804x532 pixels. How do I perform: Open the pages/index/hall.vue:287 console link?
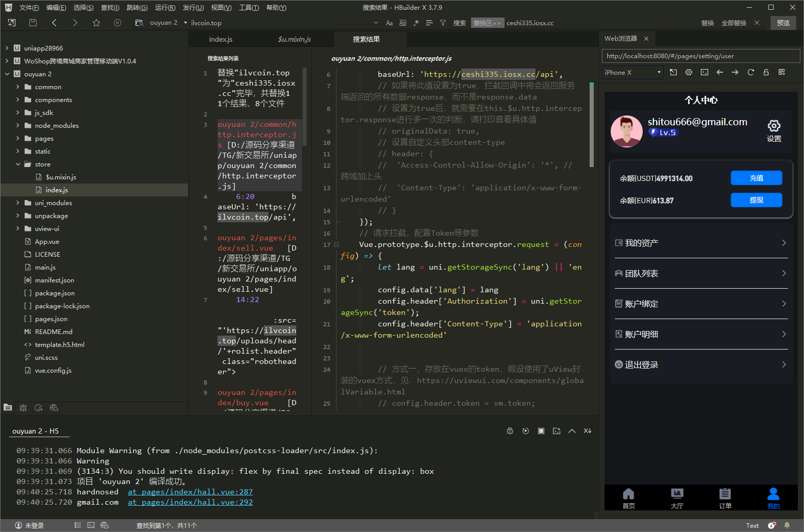(190, 492)
